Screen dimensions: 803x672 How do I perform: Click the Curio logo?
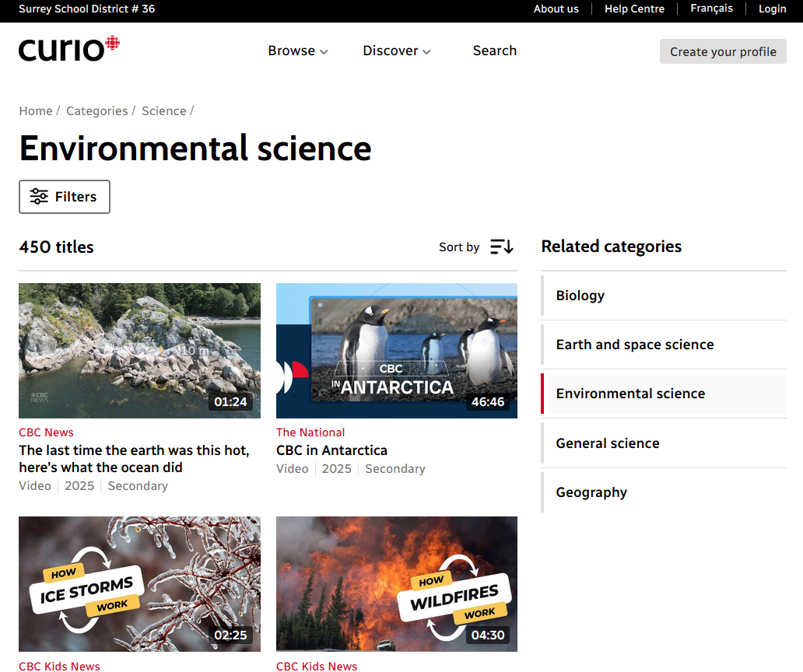tap(69, 49)
